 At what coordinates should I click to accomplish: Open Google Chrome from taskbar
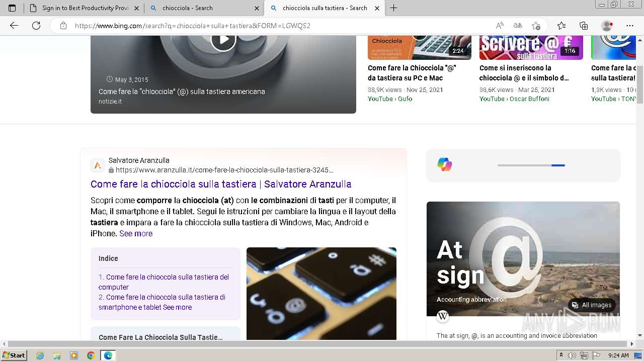91,355
